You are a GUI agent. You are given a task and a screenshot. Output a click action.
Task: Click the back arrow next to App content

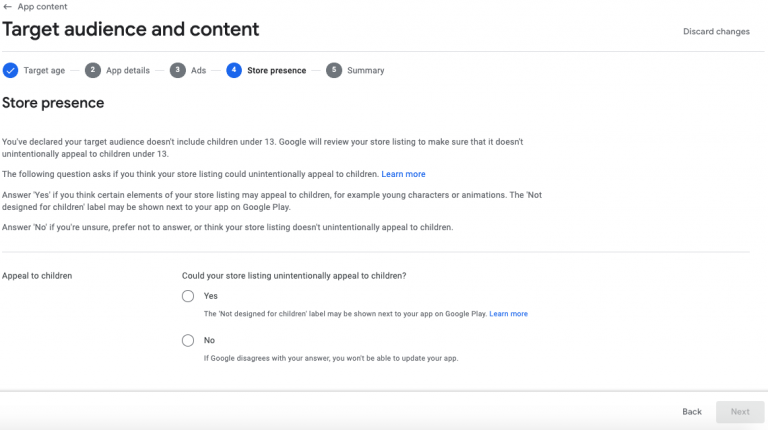click(8, 6)
